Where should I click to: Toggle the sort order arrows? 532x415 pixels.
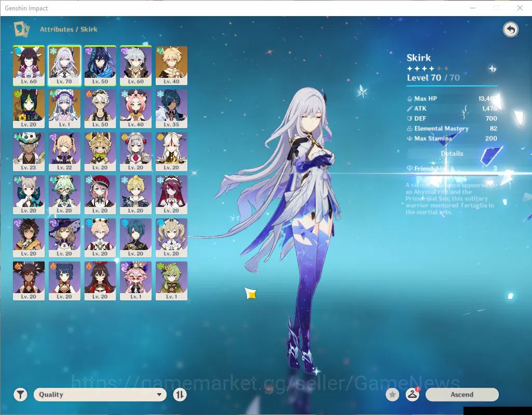[180, 395]
